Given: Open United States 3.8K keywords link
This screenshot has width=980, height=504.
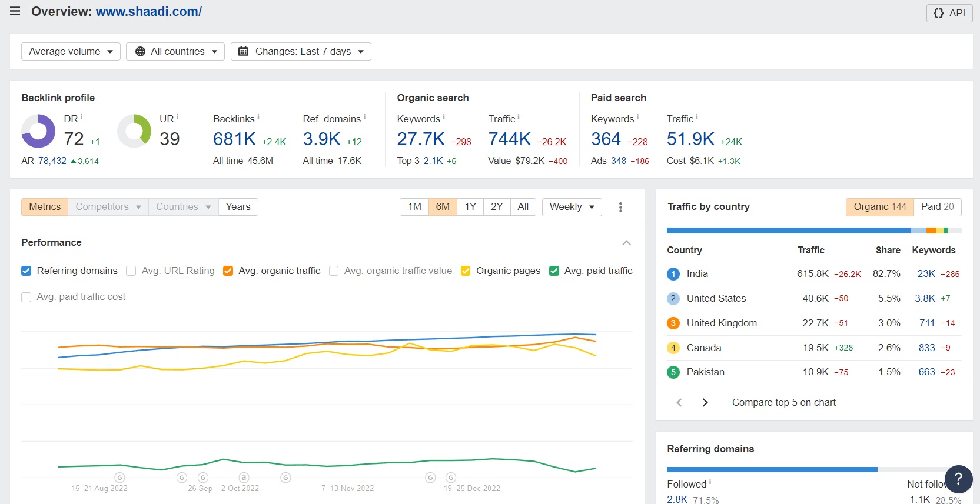Looking at the screenshot, I should pos(925,298).
